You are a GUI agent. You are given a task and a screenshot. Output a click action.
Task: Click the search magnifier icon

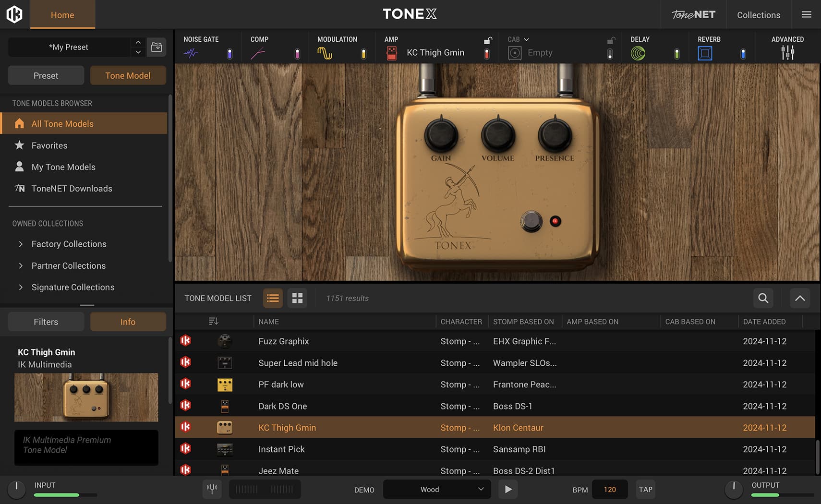tap(763, 298)
